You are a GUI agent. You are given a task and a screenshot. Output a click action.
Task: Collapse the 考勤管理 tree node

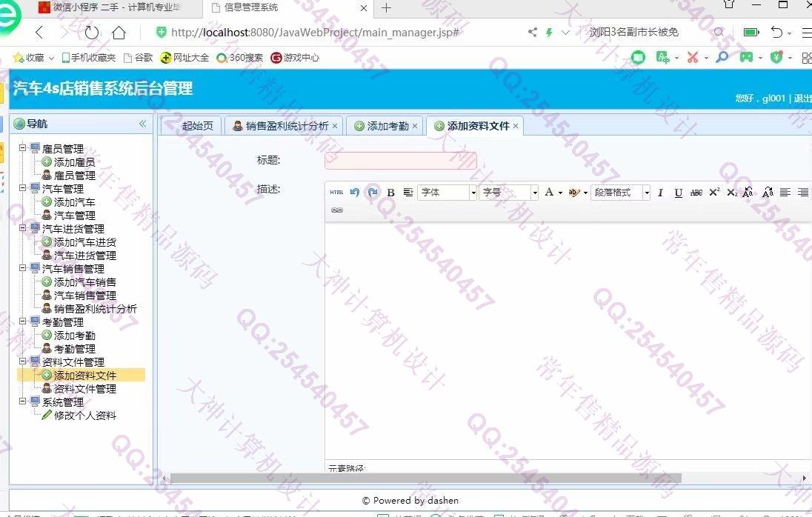pyautogui.click(x=23, y=321)
